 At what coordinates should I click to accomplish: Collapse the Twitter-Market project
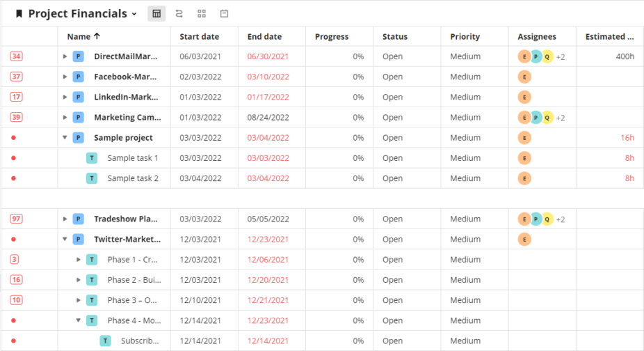(65, 239)
